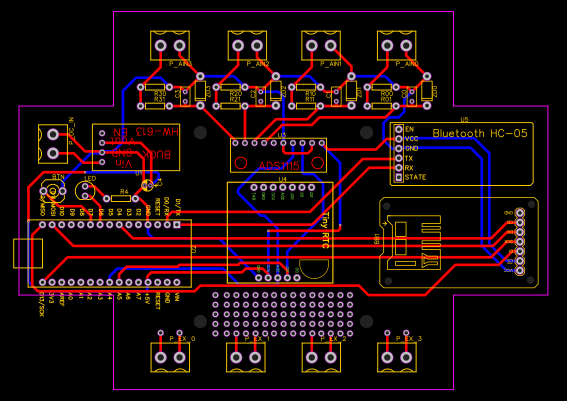Select the R4 resistor footprint
Image resolution: width=567 pixels, height=401 pixels.
(121, 199)
